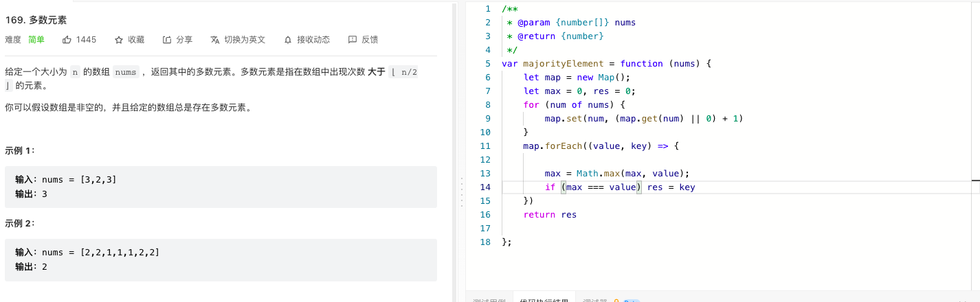Click the 分享 share label
This screenshot has height=302, width=980.
tap(184, 40)
